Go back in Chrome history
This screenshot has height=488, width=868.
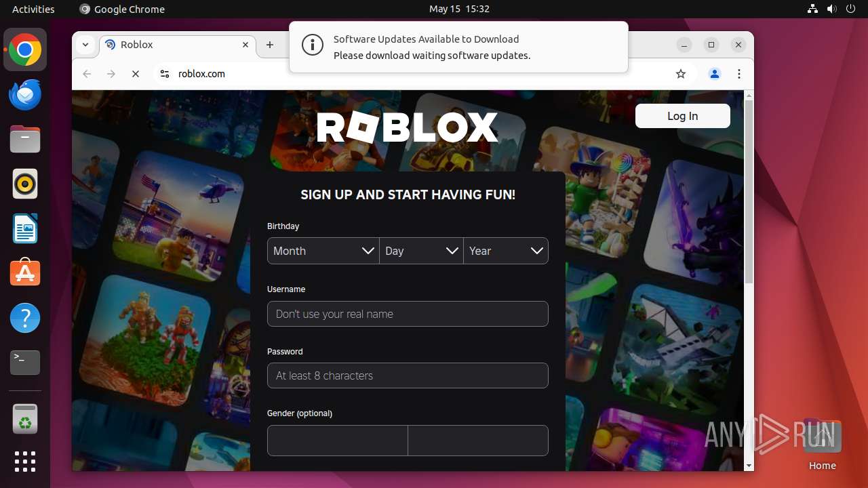tap(87, 74)
